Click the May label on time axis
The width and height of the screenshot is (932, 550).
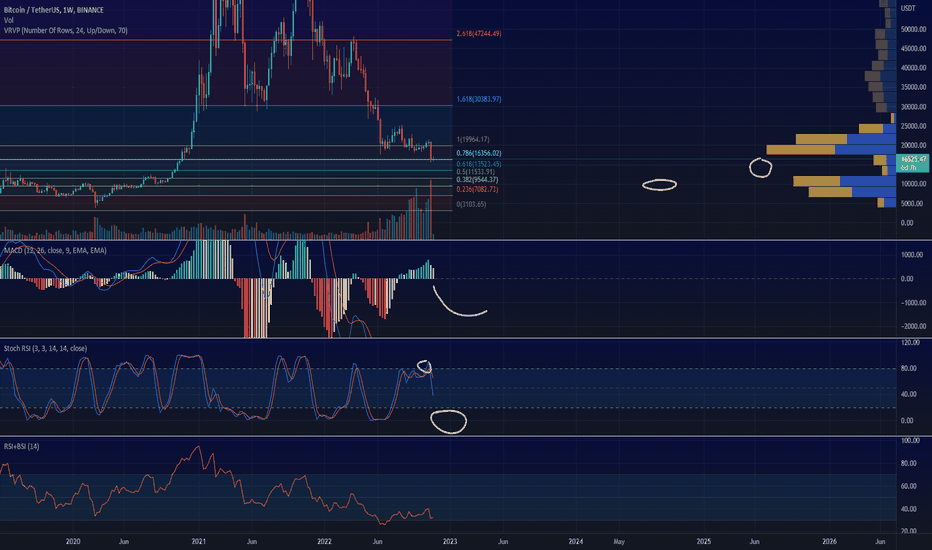pyautogui.click(x=619, y=542)
